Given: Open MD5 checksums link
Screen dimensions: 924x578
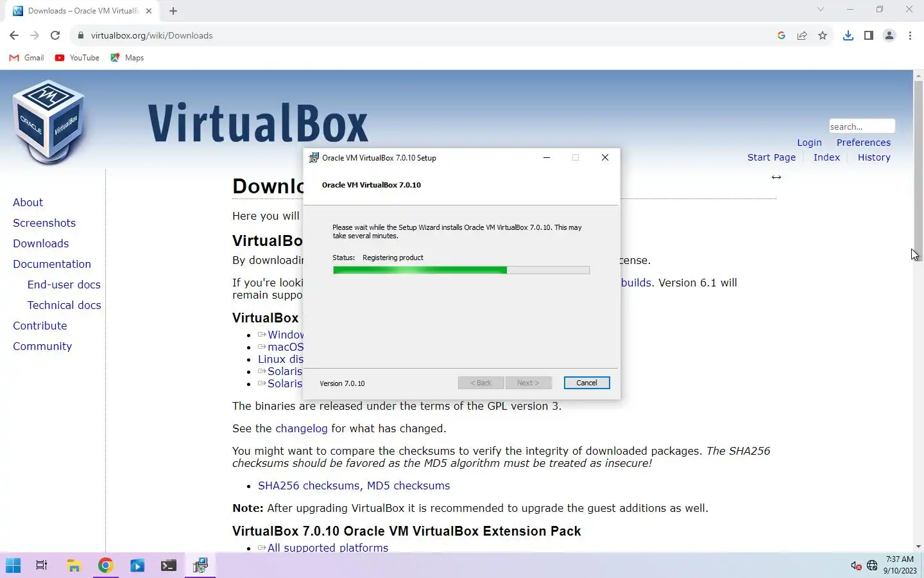Looking at the screenshot, I should [x=408, y=486].
